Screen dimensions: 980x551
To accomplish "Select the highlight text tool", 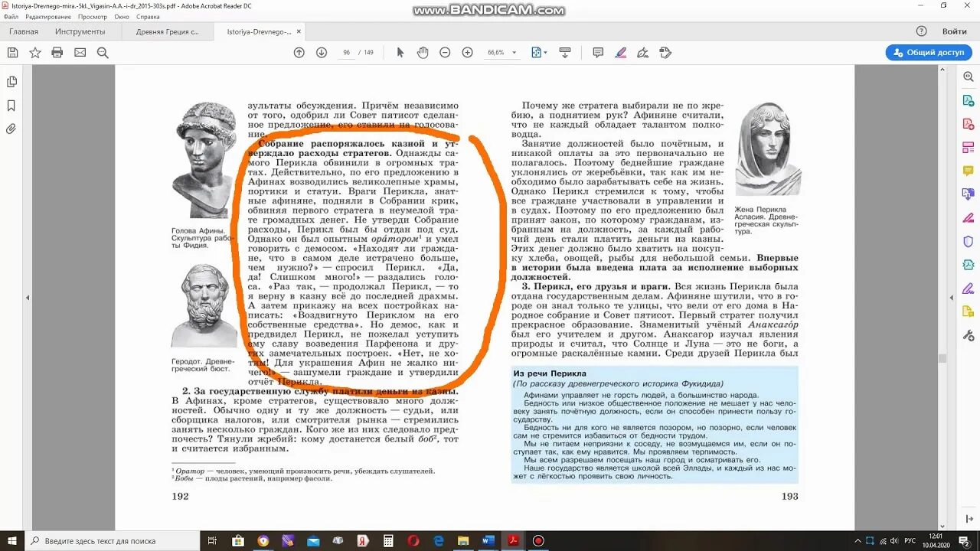I will pos(621,53).
